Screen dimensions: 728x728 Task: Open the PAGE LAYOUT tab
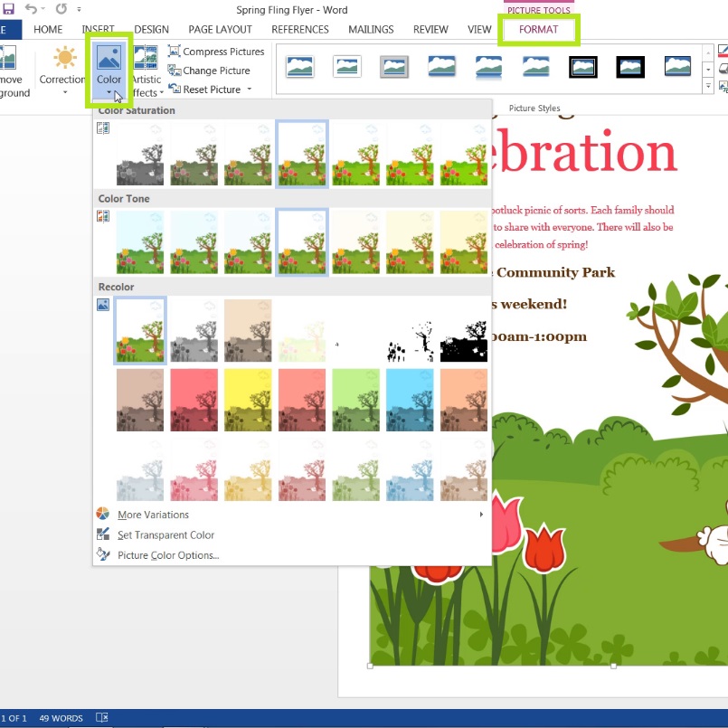pos(220,30)
